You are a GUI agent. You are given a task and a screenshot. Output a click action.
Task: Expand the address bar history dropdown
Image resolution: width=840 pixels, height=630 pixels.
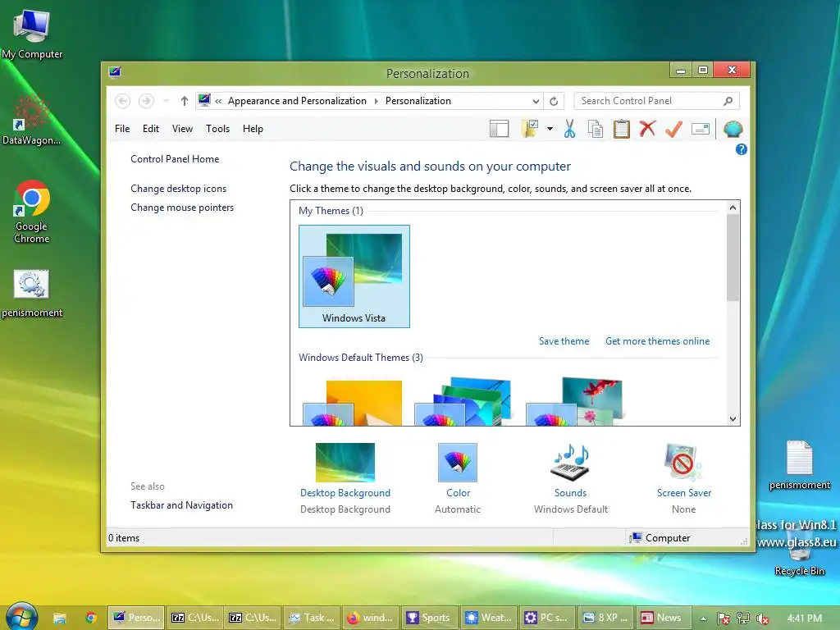point(536,101)
